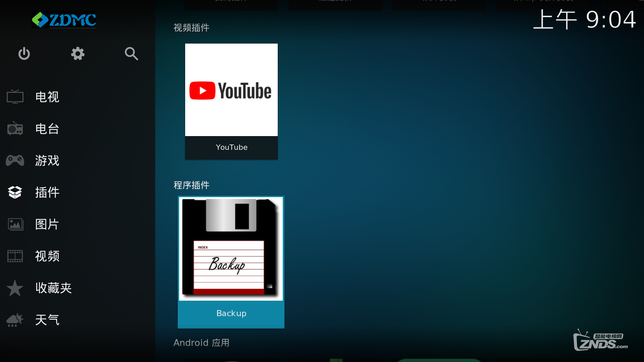Viewport: 644px width, 362px height.
Task: Open settings via the gear icon
Action: coord(77,54)
